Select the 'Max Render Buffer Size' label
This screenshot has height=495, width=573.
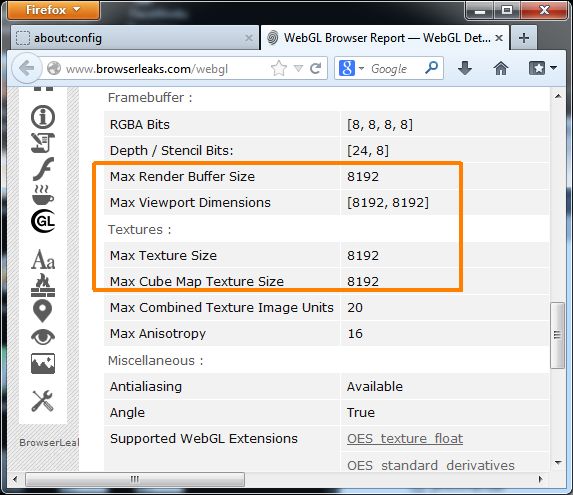click(182, 176)
